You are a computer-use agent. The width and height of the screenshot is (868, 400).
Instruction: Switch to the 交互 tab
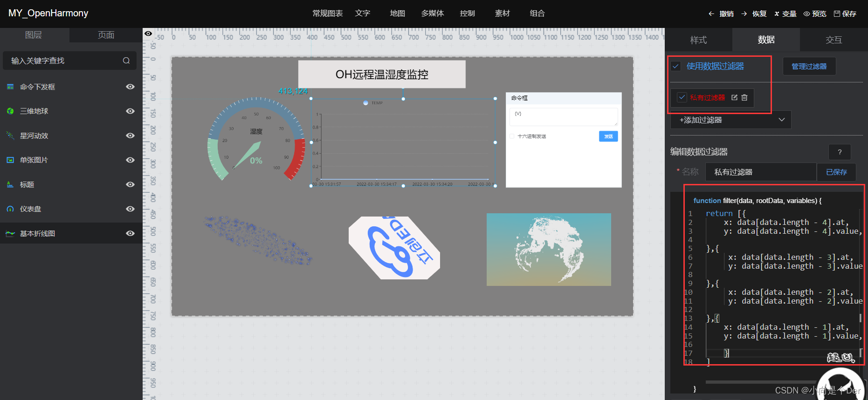(834, 40)
